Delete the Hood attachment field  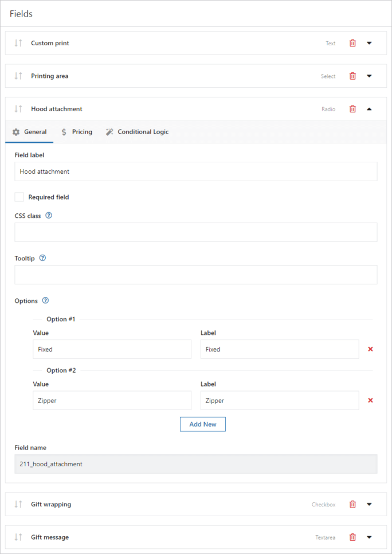(x=352, y=108)
